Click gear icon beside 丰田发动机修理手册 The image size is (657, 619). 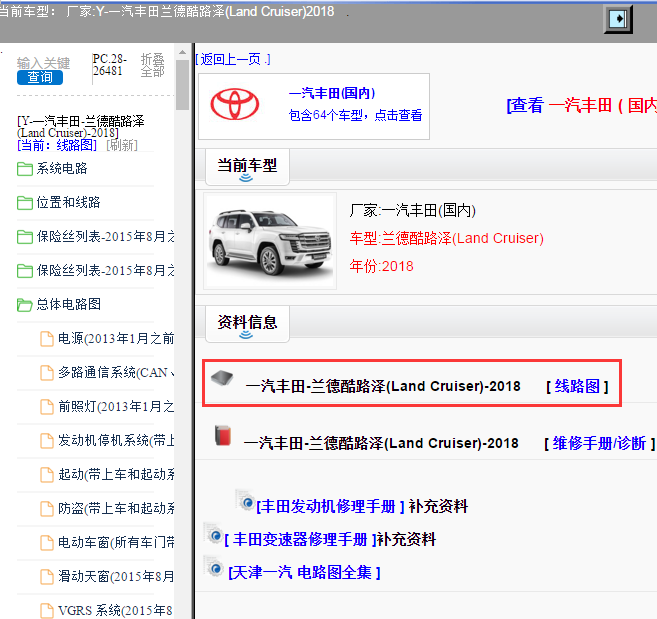[x=245, y=500]
